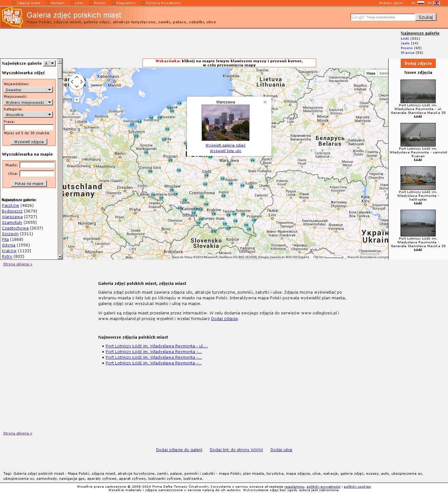Click the map zoom slider handle

click(76, 142)
